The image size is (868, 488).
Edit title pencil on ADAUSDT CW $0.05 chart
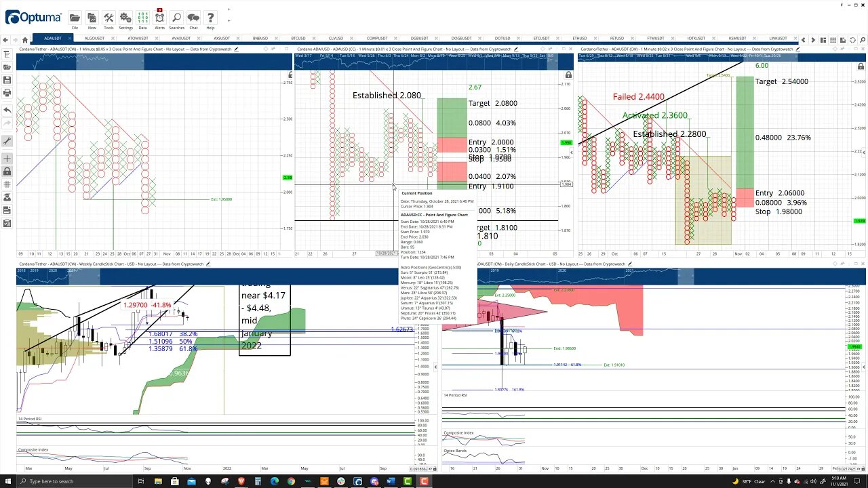(x=236, y=49)
